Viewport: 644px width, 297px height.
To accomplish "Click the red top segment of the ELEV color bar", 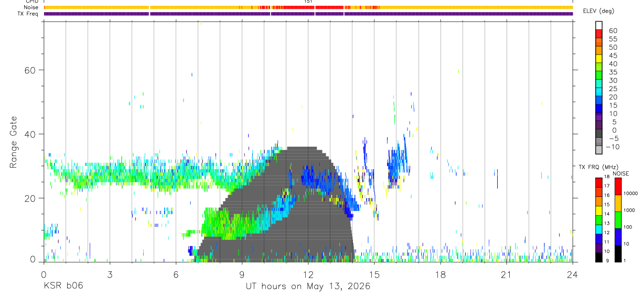I will (x=599, y=32).
